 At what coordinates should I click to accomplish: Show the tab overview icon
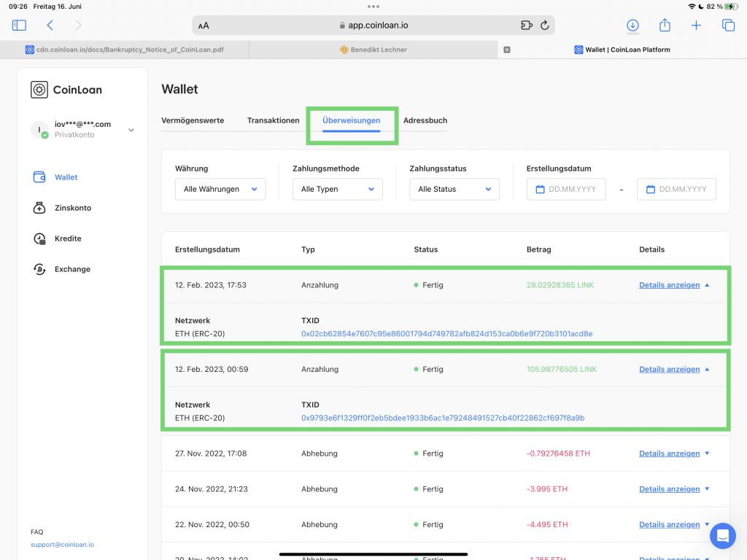729,26
